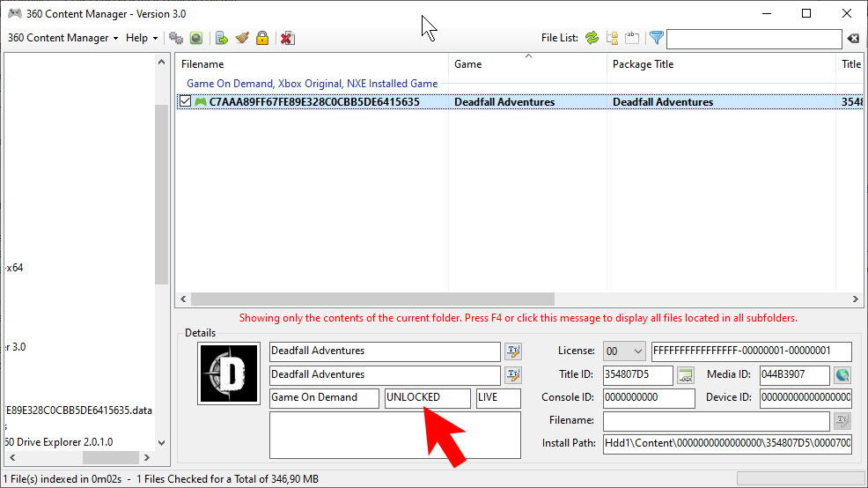Click the status bar '1 File(s) indexed' text
This screenshot has width=868, height=488.
click(x=62, y=479)
